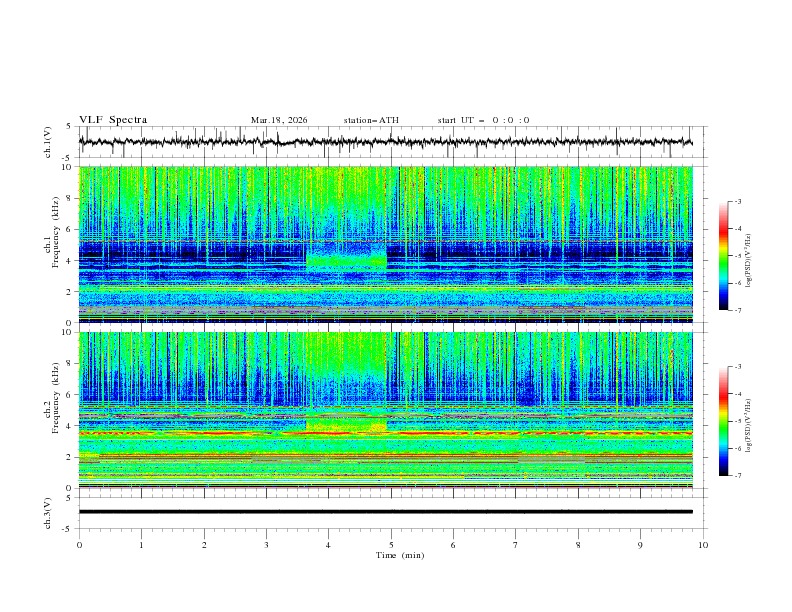Viewport: 792px width, 612px height.
Task: Click the ch.3 flat waveform trace
Action: (x=385, y=512)
